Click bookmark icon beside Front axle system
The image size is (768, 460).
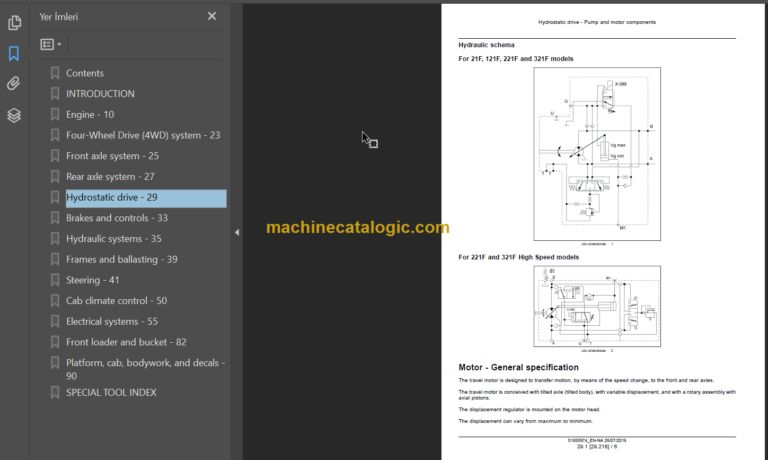tap(55, 156)
